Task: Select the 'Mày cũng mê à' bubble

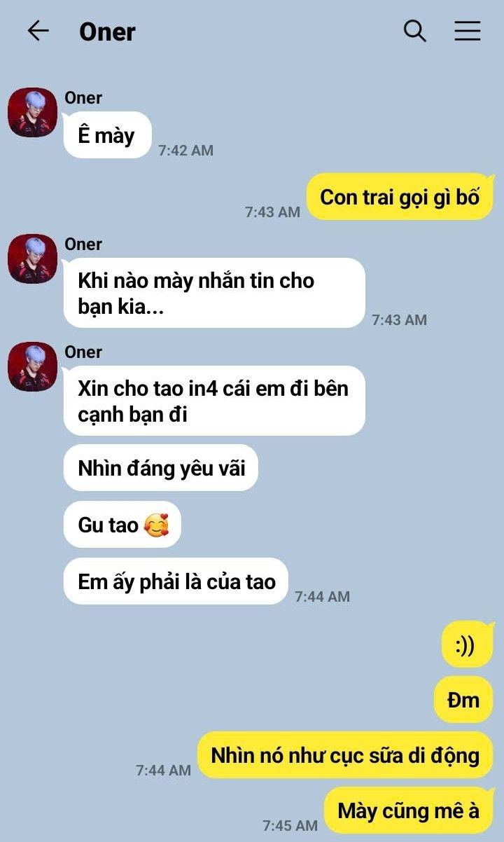Action: click(x=409, y=810)
